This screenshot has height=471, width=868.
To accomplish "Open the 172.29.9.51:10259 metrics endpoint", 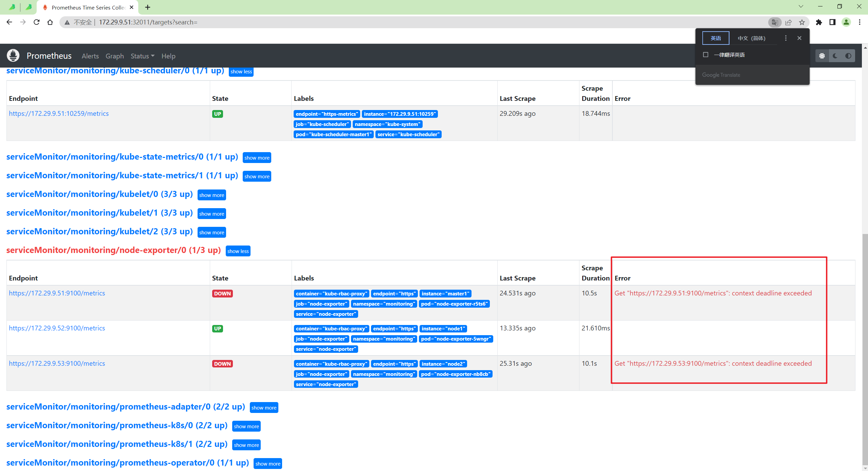I will [59, 113].
